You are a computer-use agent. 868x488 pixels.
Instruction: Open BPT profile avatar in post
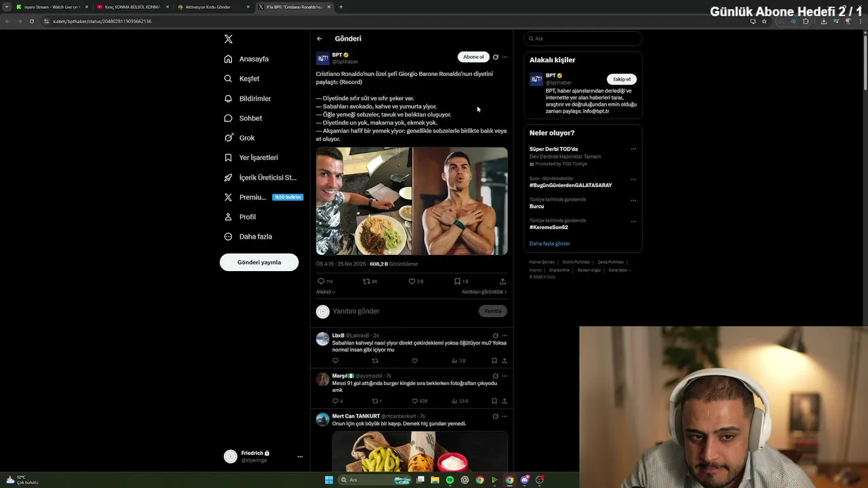pyautogui.click(x=323, y=58)
